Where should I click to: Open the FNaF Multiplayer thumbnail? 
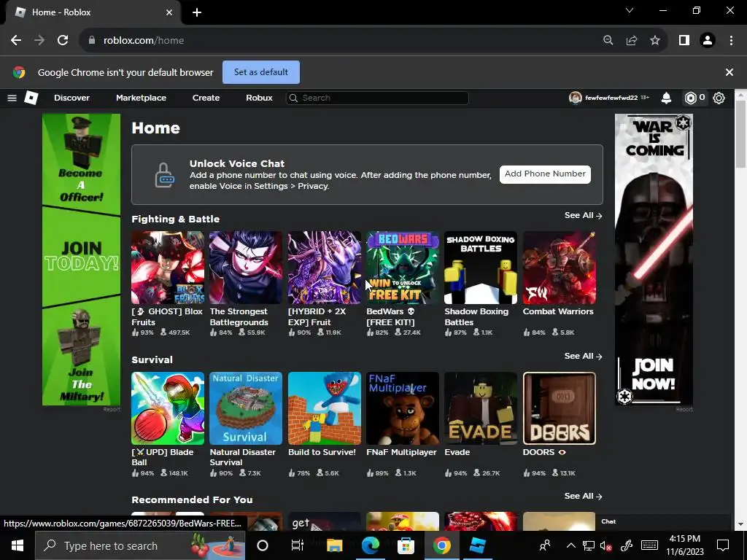pos(403,408)
